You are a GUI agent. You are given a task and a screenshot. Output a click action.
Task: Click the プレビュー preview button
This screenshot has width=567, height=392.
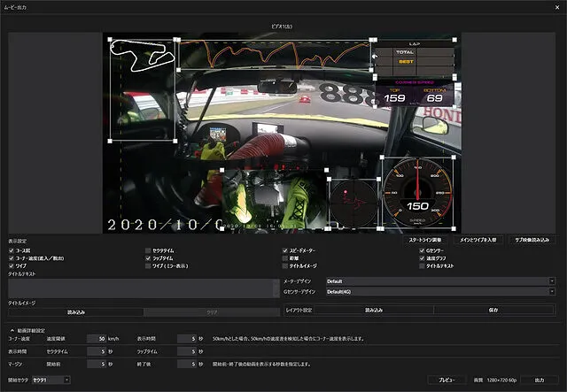point(447,380)
